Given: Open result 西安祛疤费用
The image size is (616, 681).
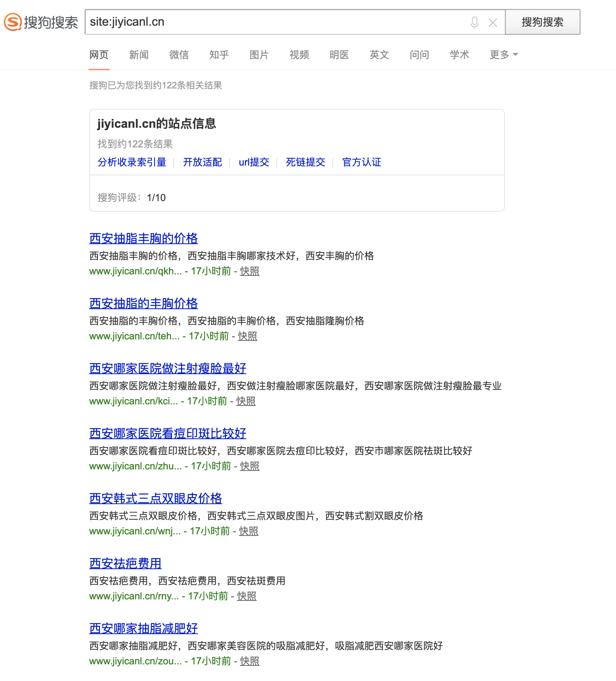Looking at the screenshot, I should [x=125, y=563].
